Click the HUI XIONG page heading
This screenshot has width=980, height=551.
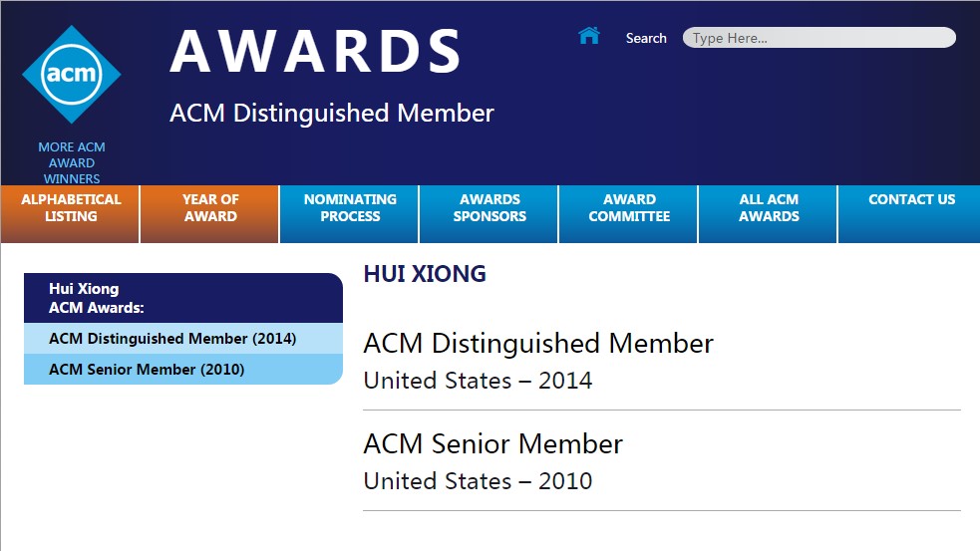pos(425,274)
